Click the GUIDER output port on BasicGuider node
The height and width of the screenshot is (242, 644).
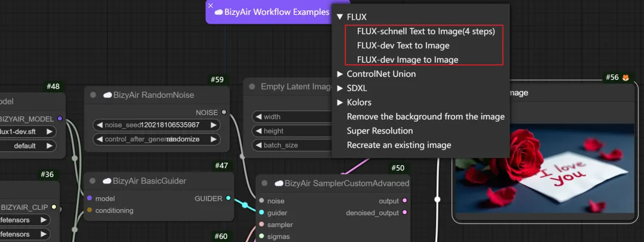pos(228,198)
